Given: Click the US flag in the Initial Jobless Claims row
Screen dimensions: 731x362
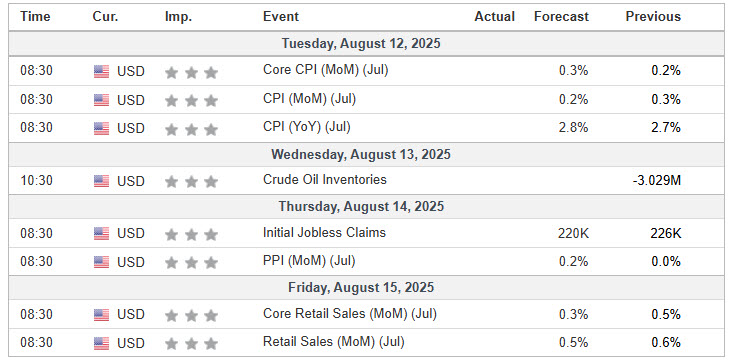Looking at the screenshot, I should 101,233.
